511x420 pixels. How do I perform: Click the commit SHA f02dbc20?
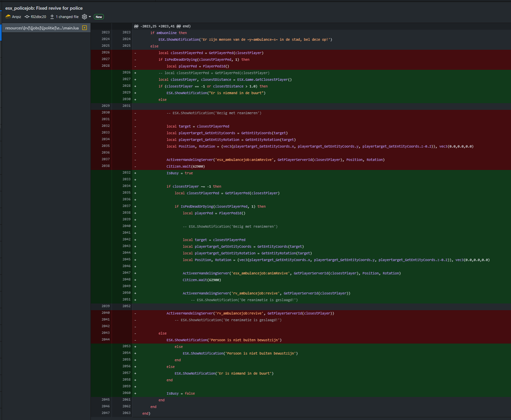pos(38,17)
